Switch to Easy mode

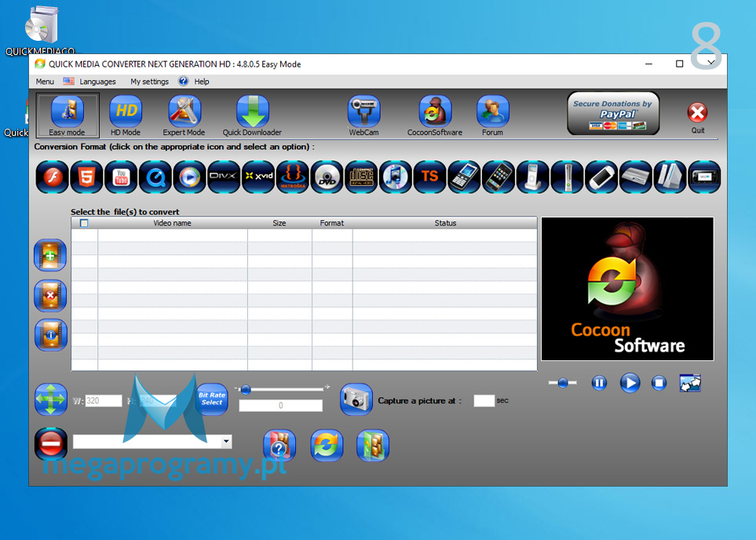coord(67,115)
